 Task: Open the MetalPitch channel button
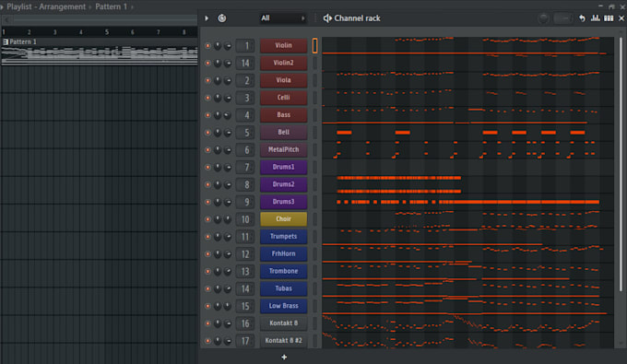pyautogui.click(x=283, y=150)
